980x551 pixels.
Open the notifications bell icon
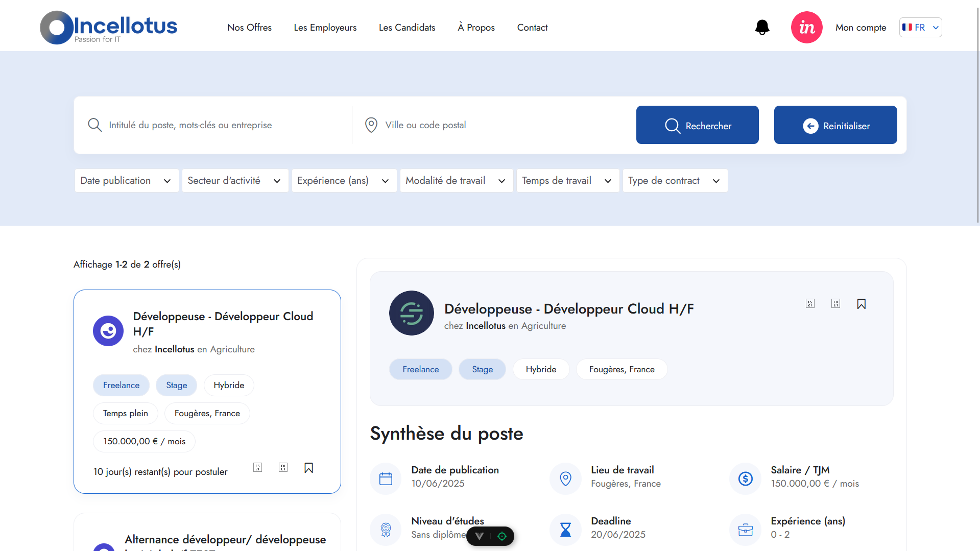[x=762, y=28]
